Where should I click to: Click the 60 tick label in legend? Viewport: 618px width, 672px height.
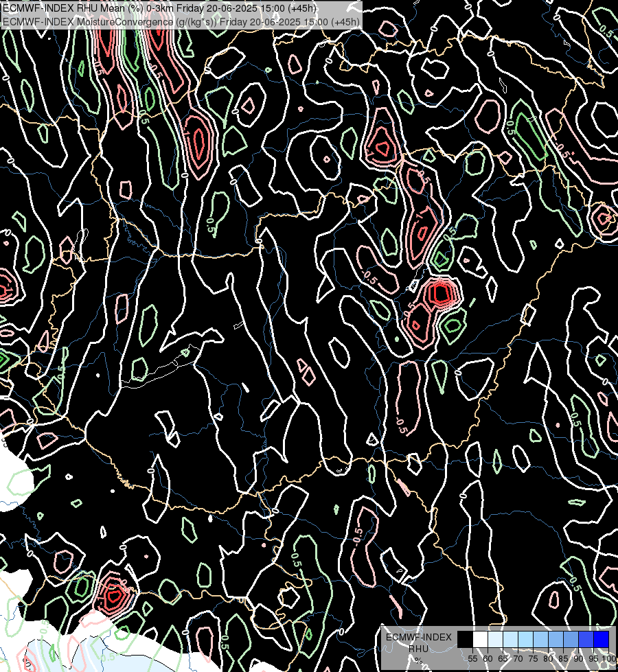[488, 659]
